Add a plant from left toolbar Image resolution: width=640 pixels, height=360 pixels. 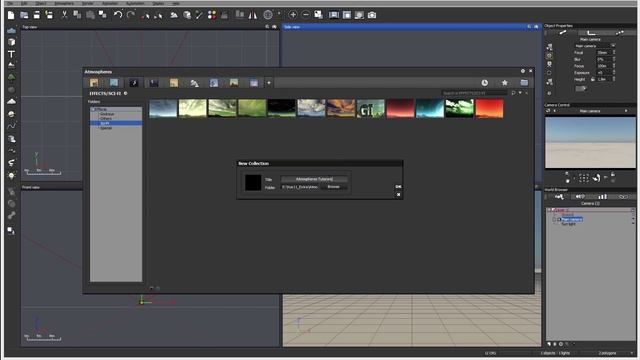(x=11, y=77)
